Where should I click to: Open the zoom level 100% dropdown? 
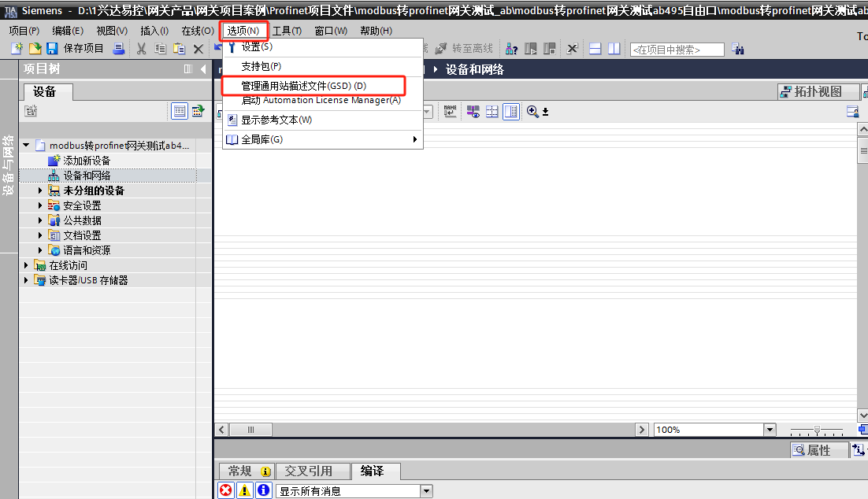[770, 430]
